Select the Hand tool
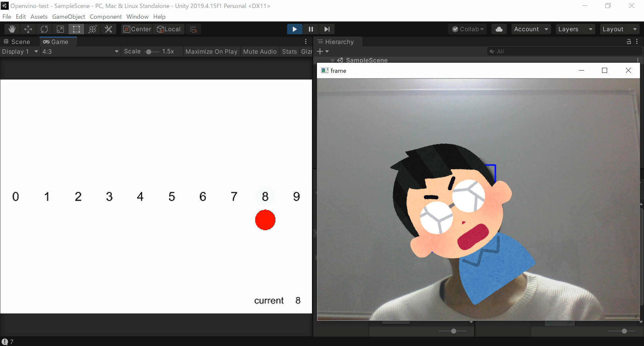 [12, 29]
